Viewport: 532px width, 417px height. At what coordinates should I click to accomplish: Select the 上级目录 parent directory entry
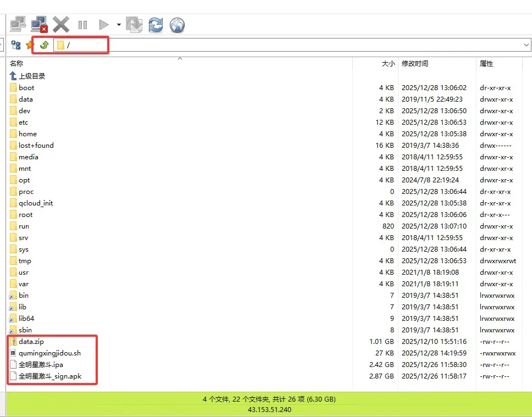coord(32,76)
